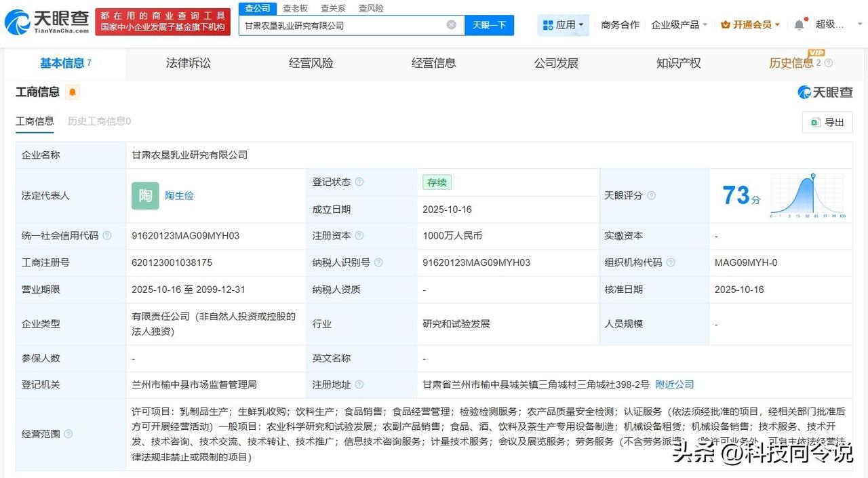
Task: Click the 核准日期 value 2025-10-16
Action: point(739,290)
